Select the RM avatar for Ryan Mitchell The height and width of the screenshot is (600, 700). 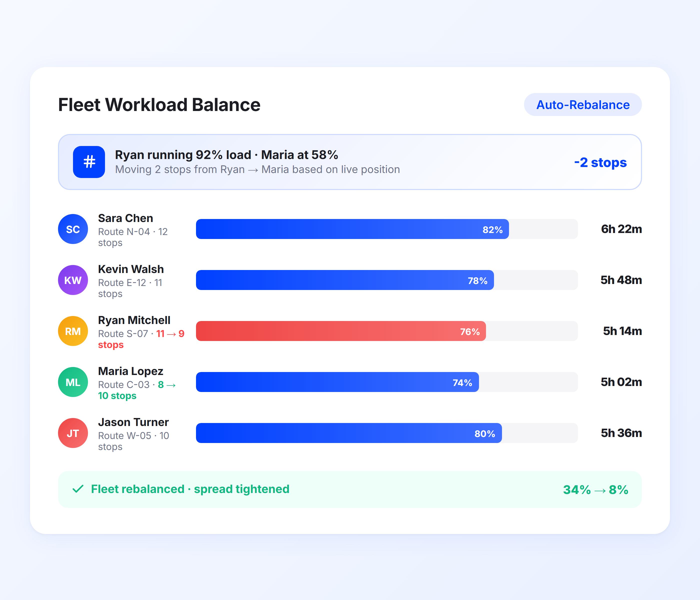coord(73,331)
